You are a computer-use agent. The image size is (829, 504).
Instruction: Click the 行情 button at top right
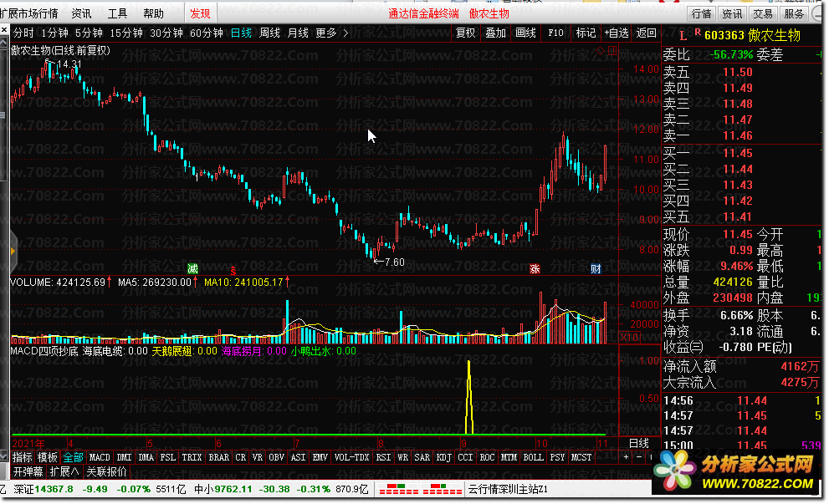coord(702,13)
